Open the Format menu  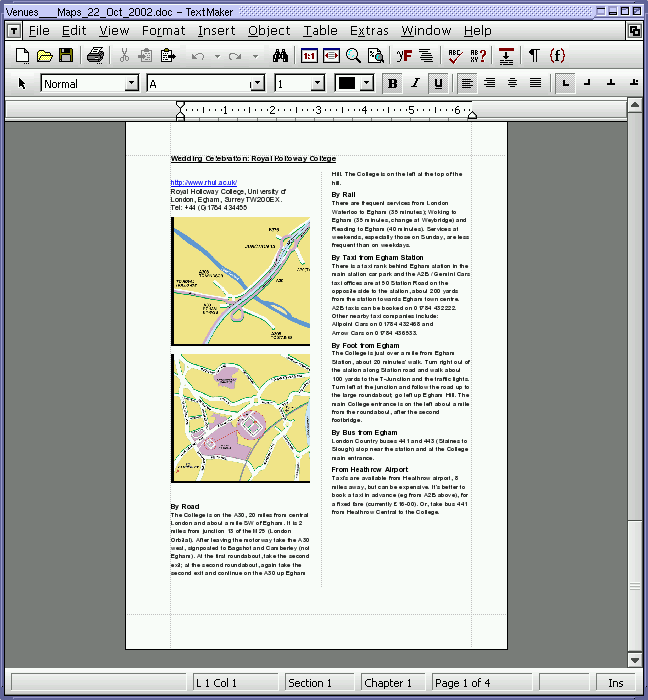(163, 31)
